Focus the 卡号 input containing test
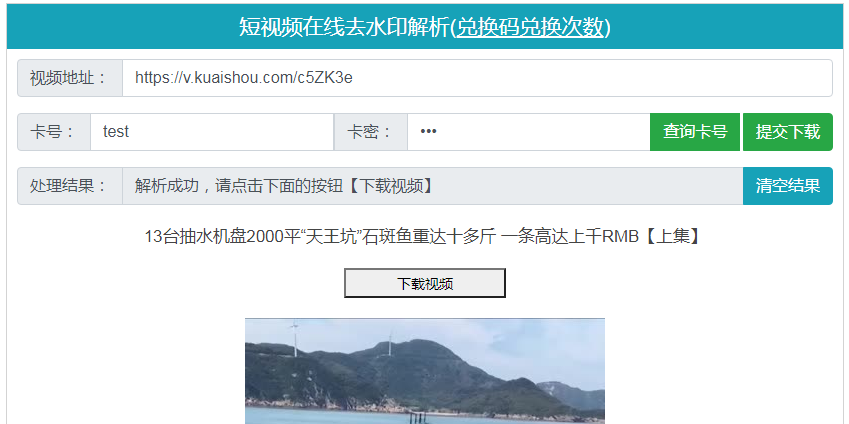 tap(212, 132)
